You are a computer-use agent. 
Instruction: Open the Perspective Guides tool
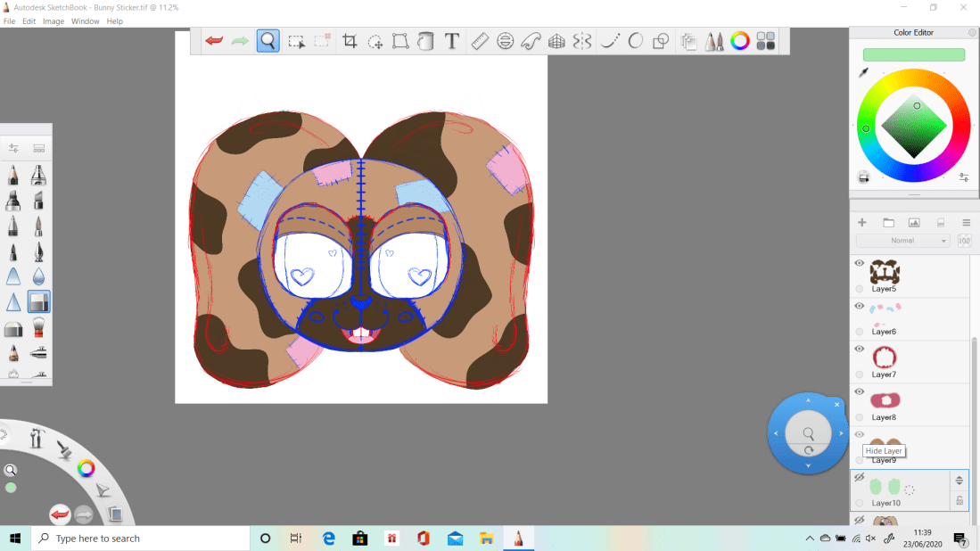(556, 41)
